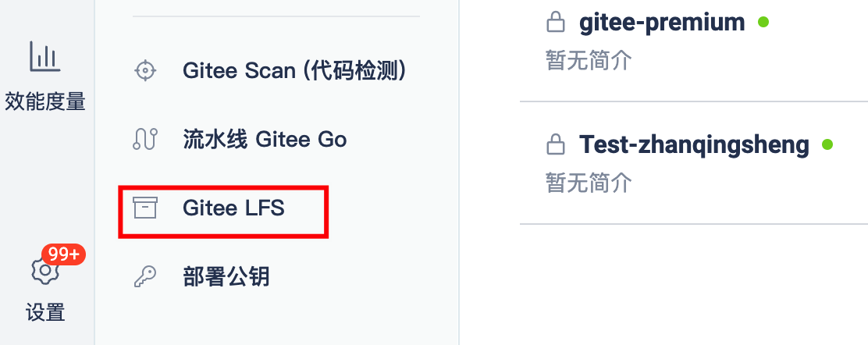Viewport: 868px width, 345px height.
Task: Open 流水线 Gitee Go menu entry
Action: 240,139
